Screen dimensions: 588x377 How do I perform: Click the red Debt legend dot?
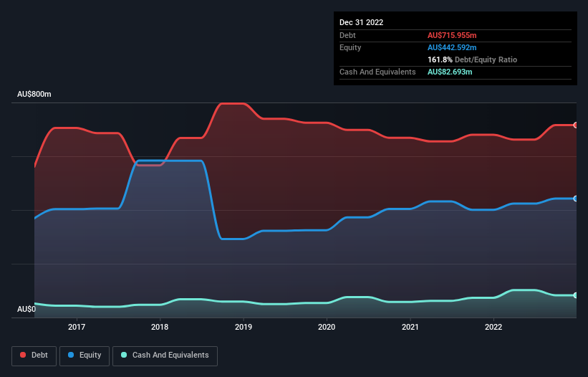tap(23, 355)
